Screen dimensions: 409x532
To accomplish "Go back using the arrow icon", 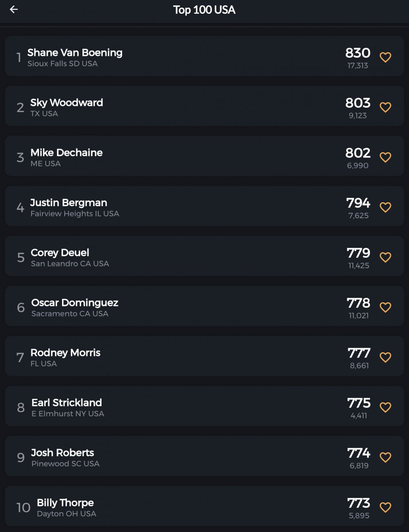I will click(14, 9).
